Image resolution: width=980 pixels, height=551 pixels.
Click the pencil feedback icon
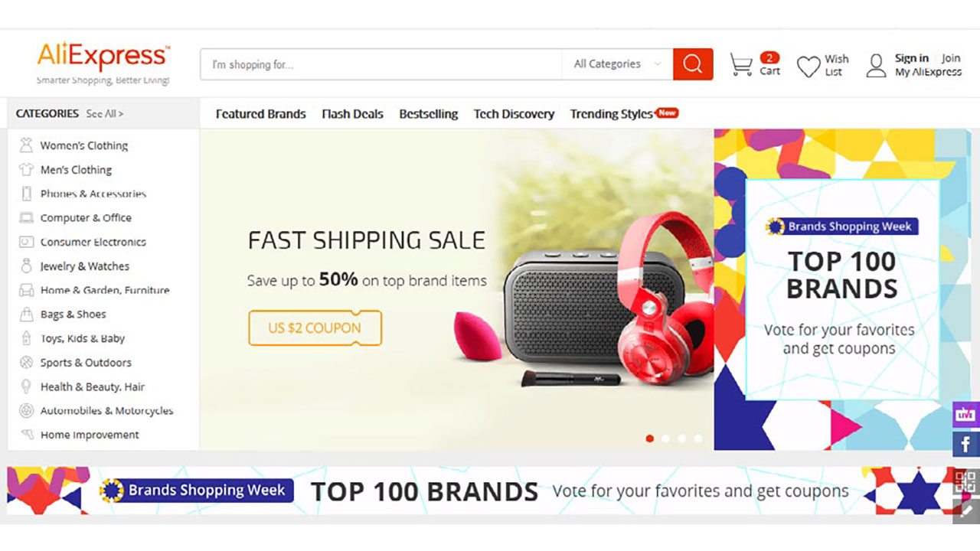[x=965, y=510]
